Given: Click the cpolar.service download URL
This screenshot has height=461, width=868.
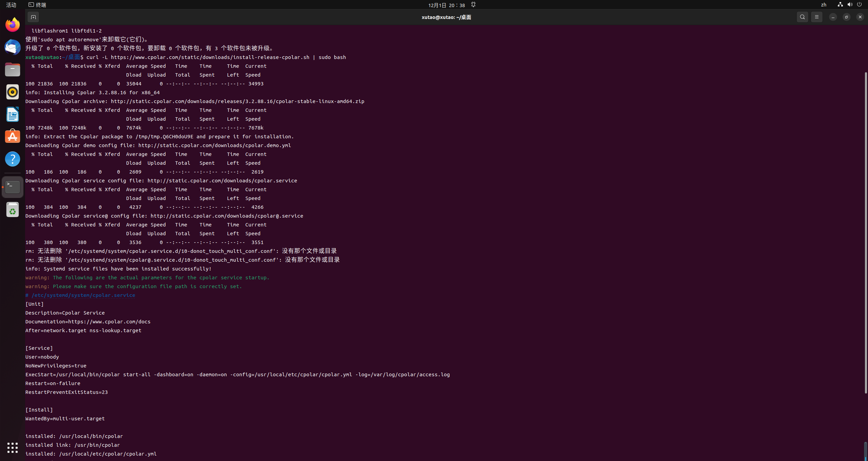Looking at the screenshot, I should [x=222, y=181].
